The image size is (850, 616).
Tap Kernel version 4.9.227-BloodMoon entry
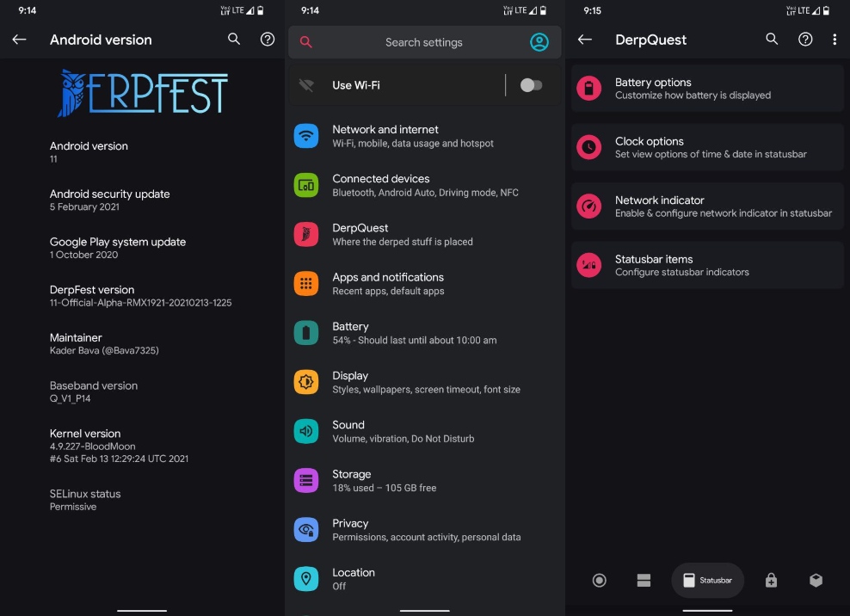(x=119, y=445)
